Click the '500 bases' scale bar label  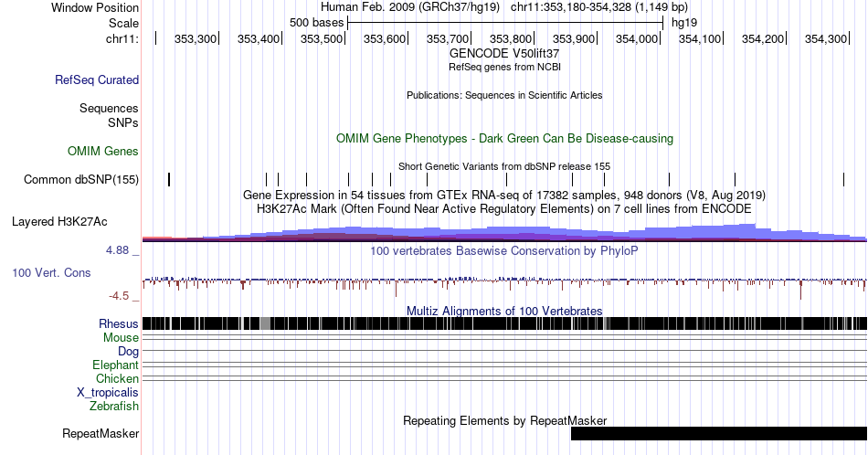317,23
